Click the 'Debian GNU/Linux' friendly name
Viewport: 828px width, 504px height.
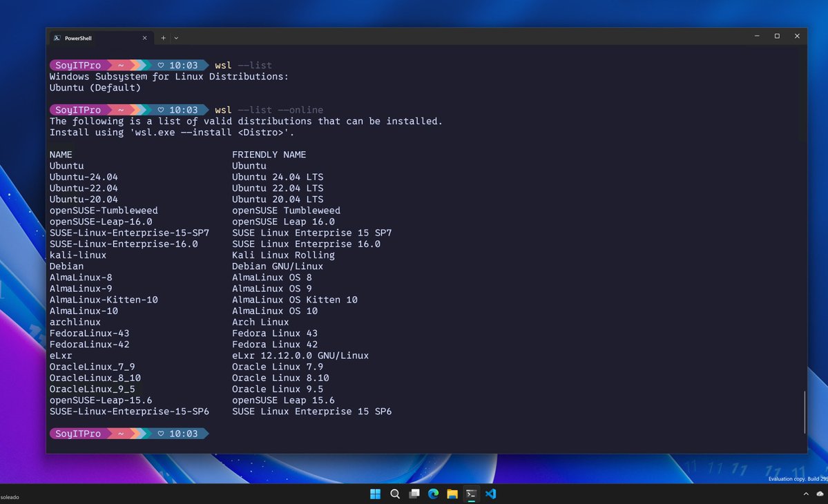click(x=277, y=266)
